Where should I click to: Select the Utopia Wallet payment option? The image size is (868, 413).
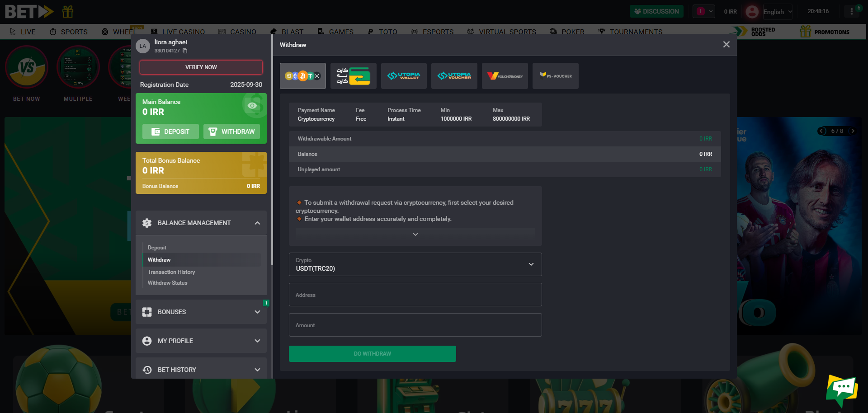click(404, 76)
